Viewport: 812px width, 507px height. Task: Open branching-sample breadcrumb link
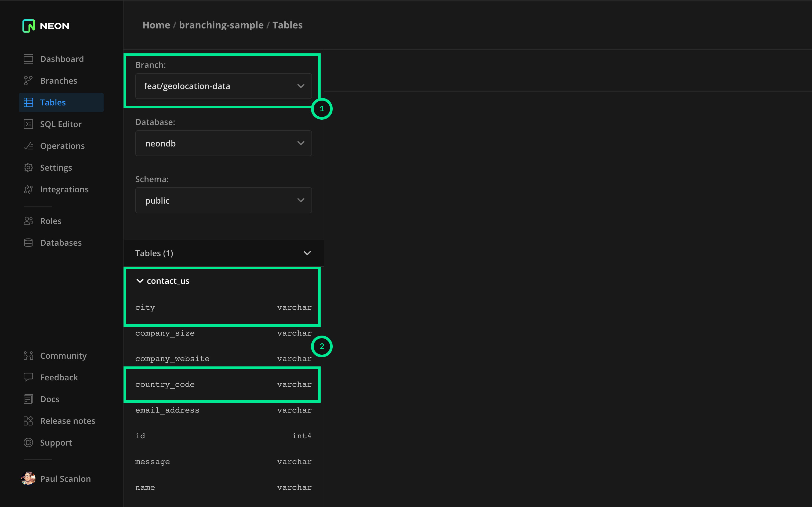click(221, 25)
